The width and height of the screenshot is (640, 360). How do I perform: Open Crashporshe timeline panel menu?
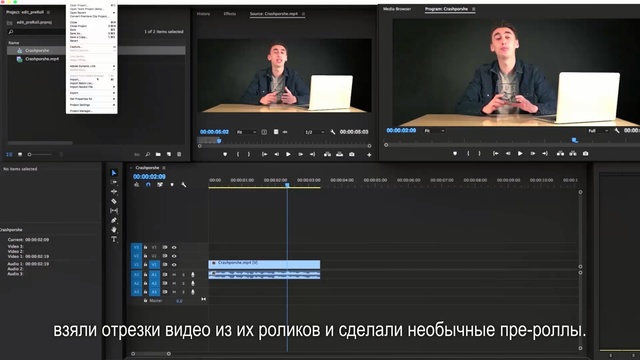point(164,168)
